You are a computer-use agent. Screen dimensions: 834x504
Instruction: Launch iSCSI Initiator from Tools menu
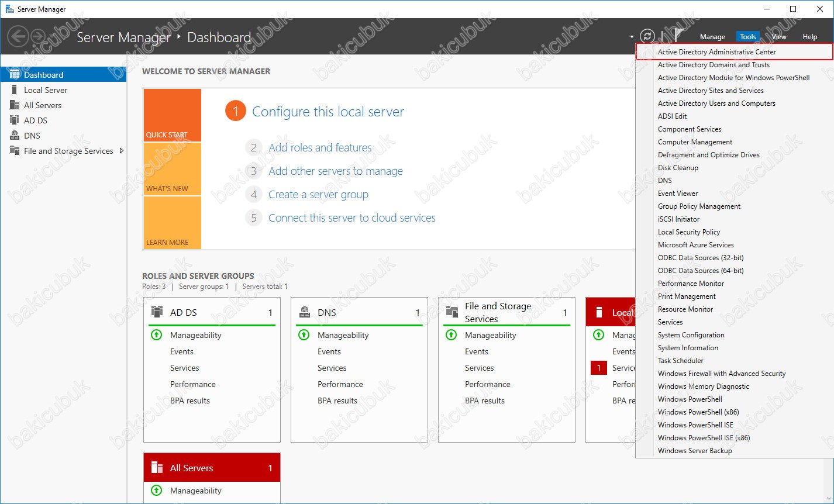pyautogui.click(x=678, y=219)
